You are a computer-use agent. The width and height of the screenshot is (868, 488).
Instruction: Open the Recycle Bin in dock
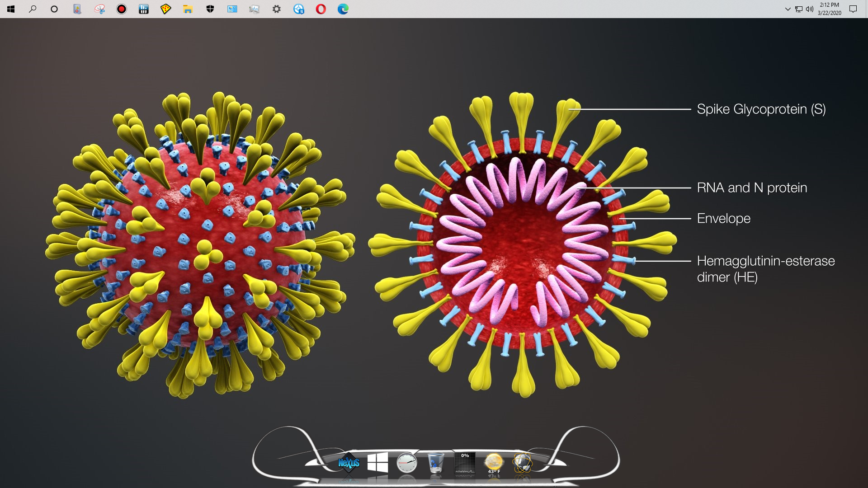click(436, 463)
